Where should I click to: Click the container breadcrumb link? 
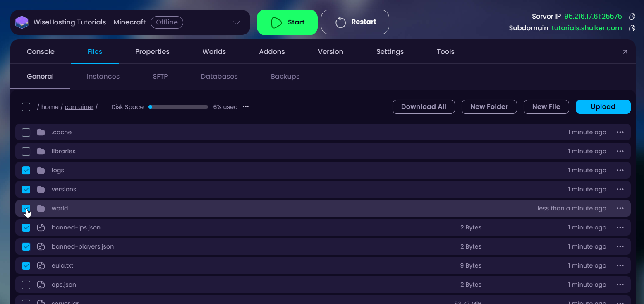79,107
